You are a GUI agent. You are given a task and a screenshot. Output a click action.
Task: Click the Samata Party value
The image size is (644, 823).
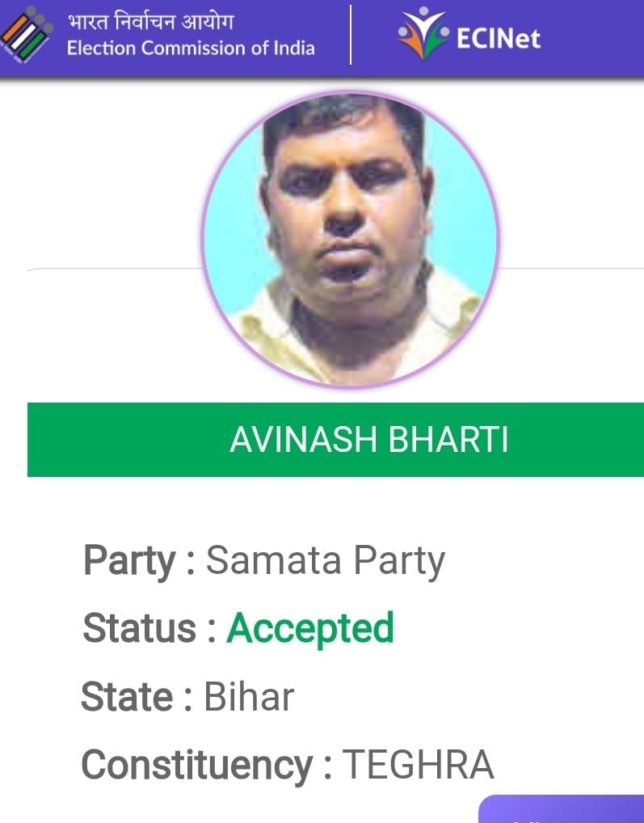tap(325, 562)
